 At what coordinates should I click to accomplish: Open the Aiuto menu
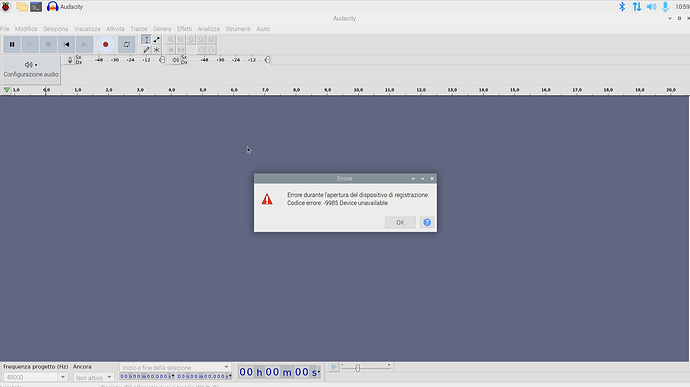tap(263, 29)
